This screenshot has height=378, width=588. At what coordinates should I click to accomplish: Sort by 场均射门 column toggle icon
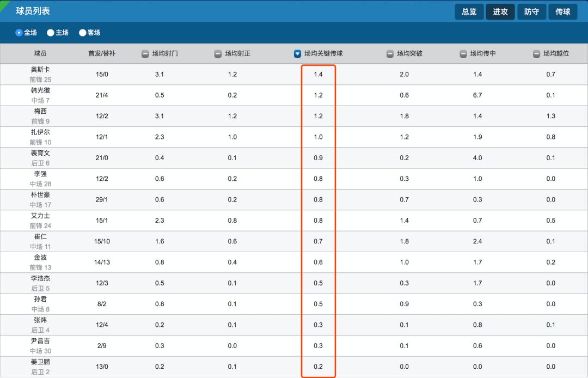[145, 54]
